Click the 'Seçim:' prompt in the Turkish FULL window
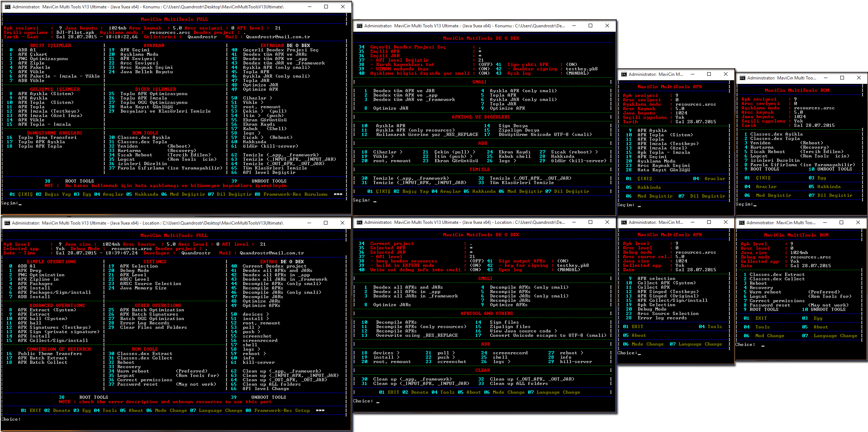The image size is (868, 432). 9,203
